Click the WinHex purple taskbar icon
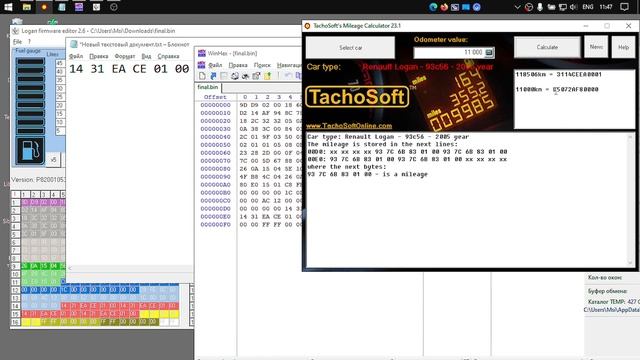Image resolution: width=640 pixels, height=360 pixels. pyautogui.click(x=79, y=7)
